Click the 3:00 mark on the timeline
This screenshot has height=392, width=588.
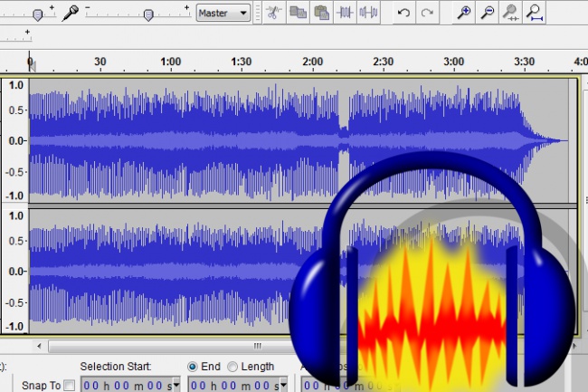454,62
